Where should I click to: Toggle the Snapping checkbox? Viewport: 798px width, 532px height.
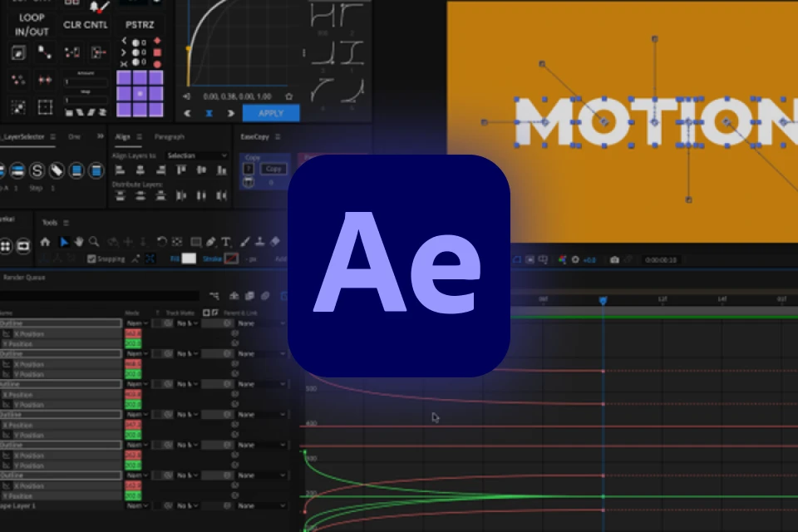point(91,259)
